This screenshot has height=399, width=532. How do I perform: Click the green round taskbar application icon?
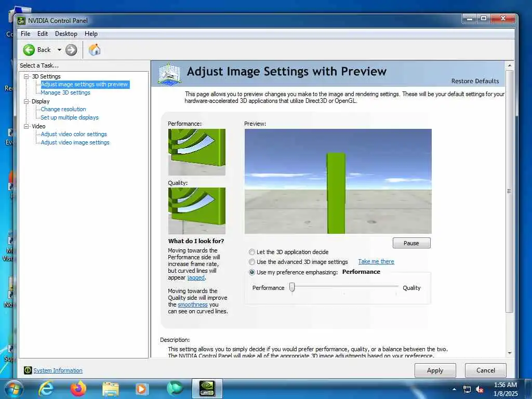(175, 389)
